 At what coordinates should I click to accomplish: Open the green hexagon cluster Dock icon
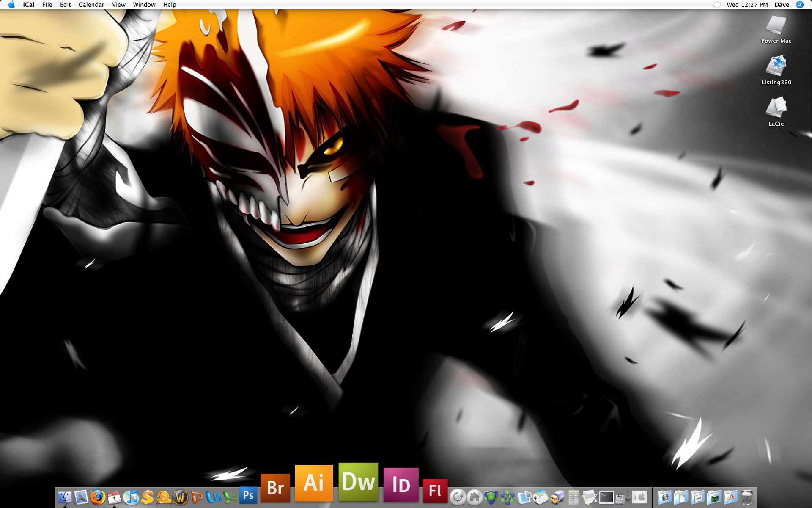point(507,497)
